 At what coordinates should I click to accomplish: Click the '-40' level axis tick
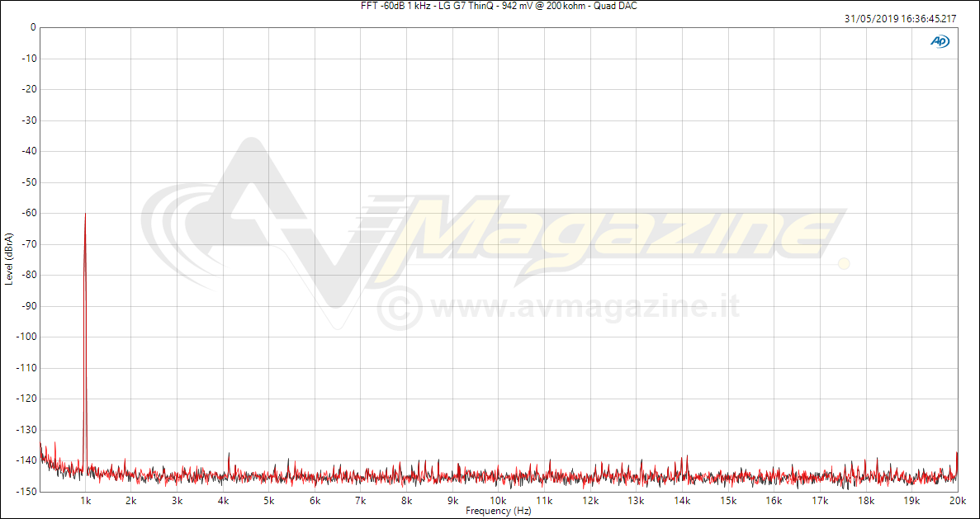coord(28,151)
